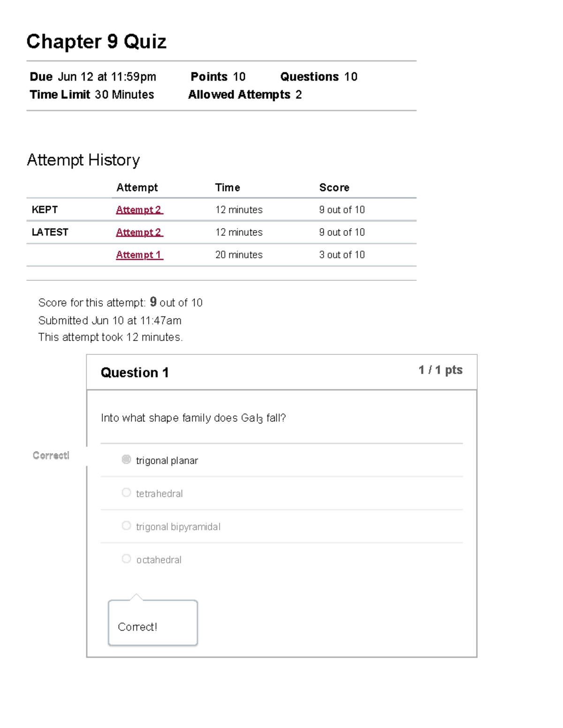View Attempt 1 scoring 3 out of 10

click(x=139, y=255)
